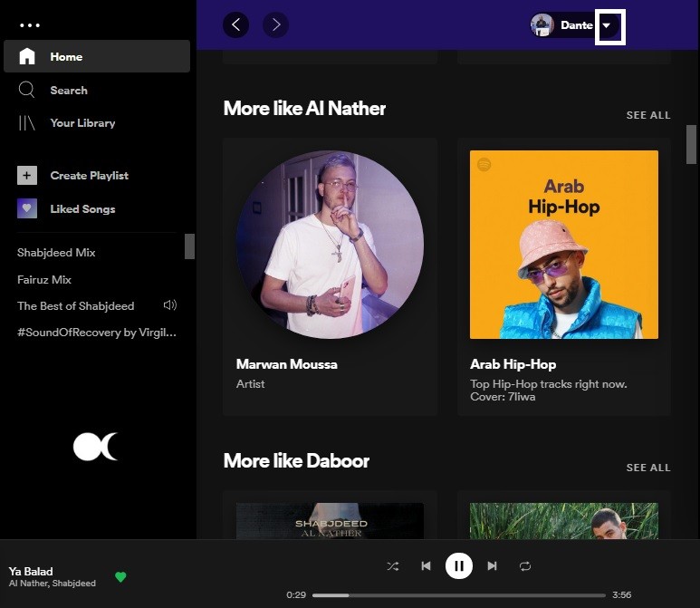Open Your Library in sidebar
Screen dimensions: 700x608
(x=82, y=123)
